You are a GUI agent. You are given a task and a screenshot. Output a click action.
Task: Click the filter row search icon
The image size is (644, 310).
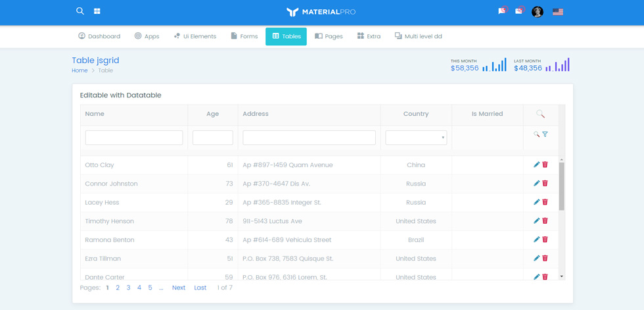coord(536,134)
